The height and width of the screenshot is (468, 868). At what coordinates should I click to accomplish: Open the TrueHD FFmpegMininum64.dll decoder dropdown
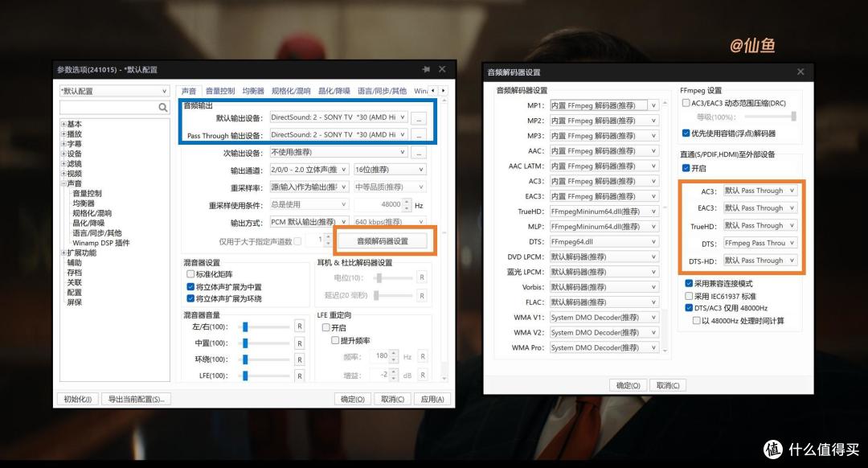pos(604,211)
